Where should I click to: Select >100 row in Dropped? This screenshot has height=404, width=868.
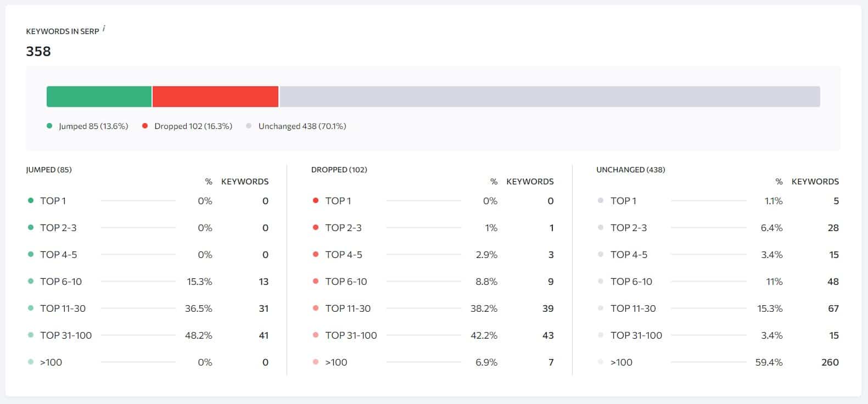tap(433, 362)
